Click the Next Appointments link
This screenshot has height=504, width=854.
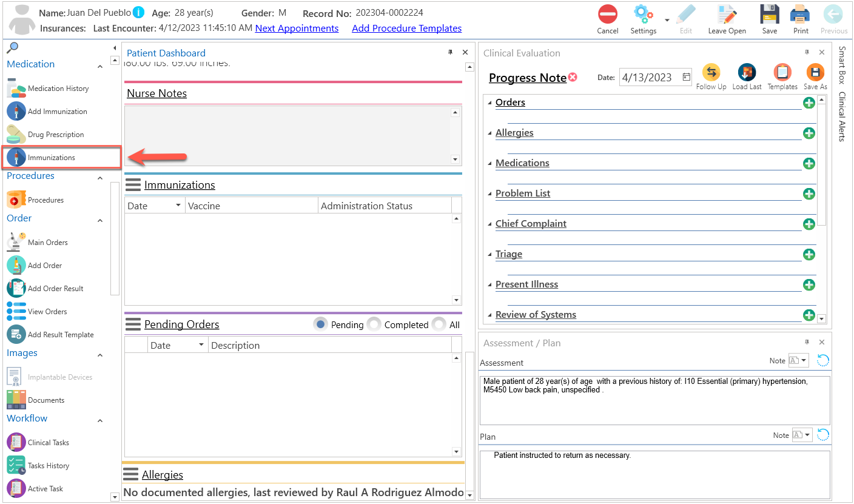click(x=297, y=29)
